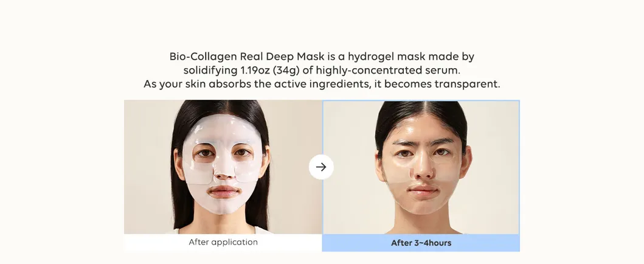This screenshot has width=644, height=264.
Task: Select the "1.19oz (34g)" text
Action: (x=270, y=71)
